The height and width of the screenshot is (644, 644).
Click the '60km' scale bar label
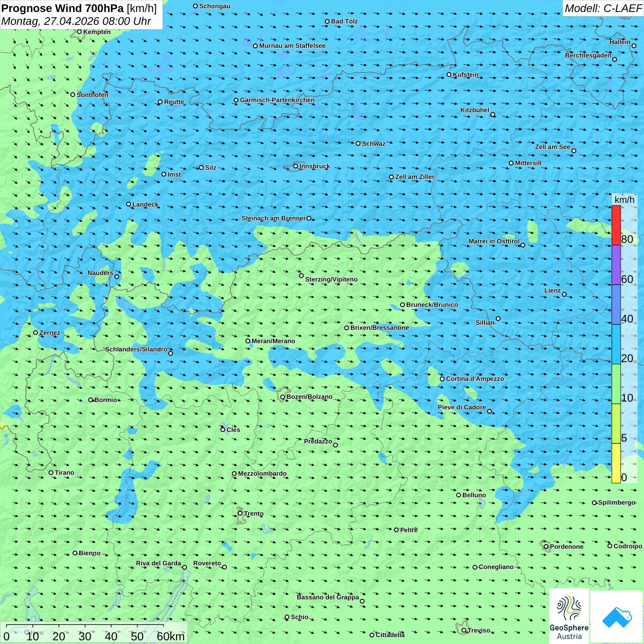(x=171, y=636)
